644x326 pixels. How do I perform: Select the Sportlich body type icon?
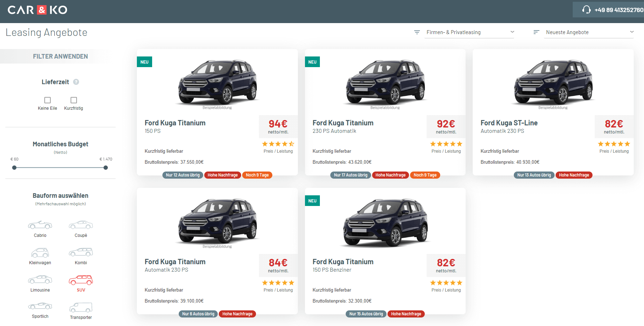pyautogui.click(x=40, y=306)
